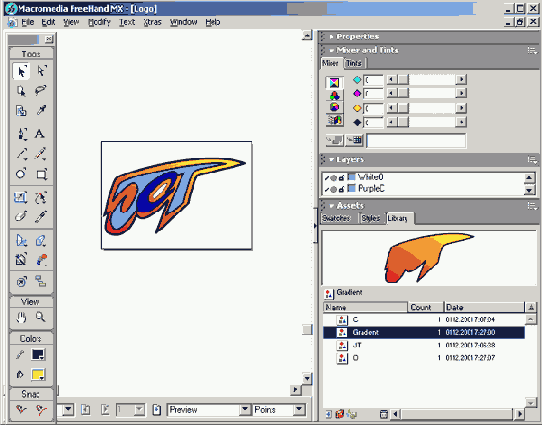
Task: Open the Points units dropdown
Action: (x=299, y=409)
